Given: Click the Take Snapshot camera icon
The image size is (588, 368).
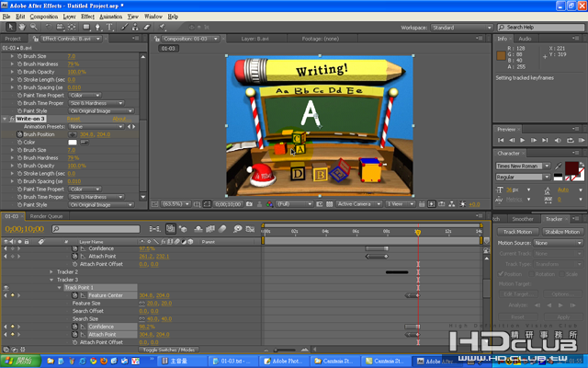Looking at the screenshot, I should [x=249, y=204].
